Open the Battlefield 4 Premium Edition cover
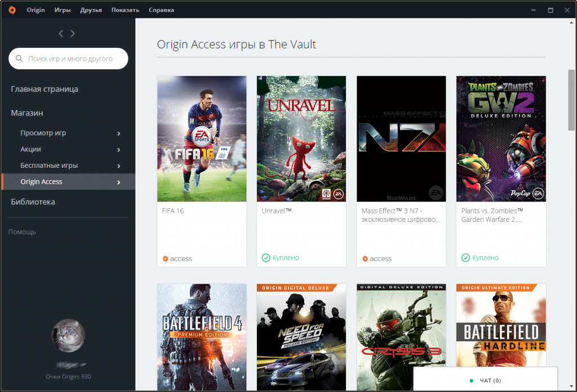This screenshot has width=577, height=392. tap(202, 337)
